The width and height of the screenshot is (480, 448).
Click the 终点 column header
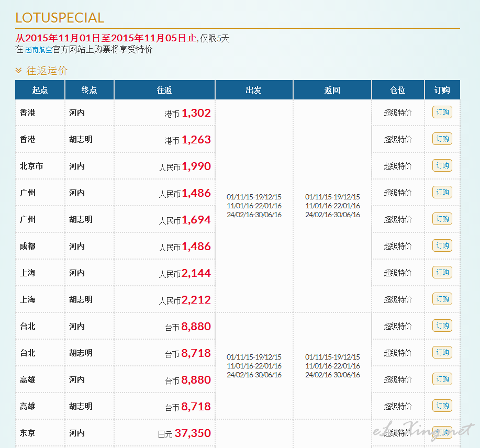pyautogui.click(x=90, y=90)
